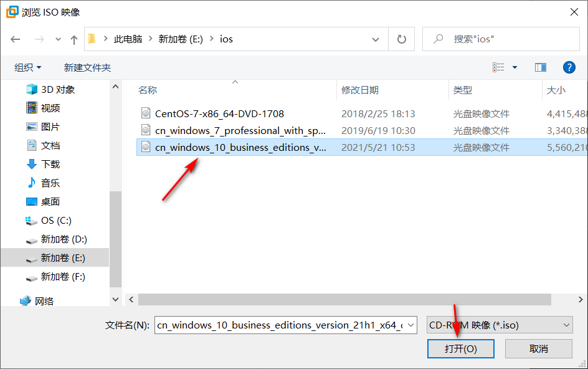Open the view options dropdown arrow
588x369 pixels.
(x=515, y=67)
